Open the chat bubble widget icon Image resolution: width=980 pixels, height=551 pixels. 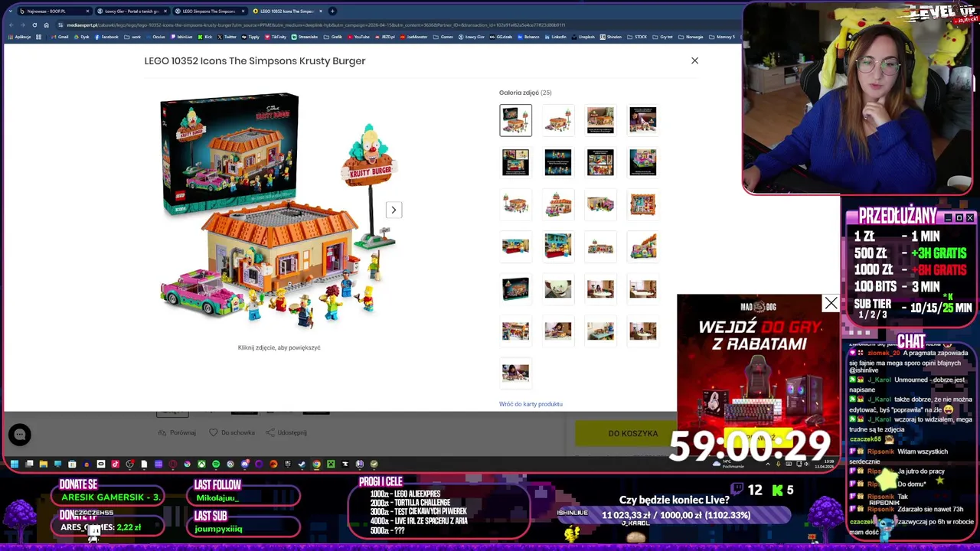click(20, 435)
